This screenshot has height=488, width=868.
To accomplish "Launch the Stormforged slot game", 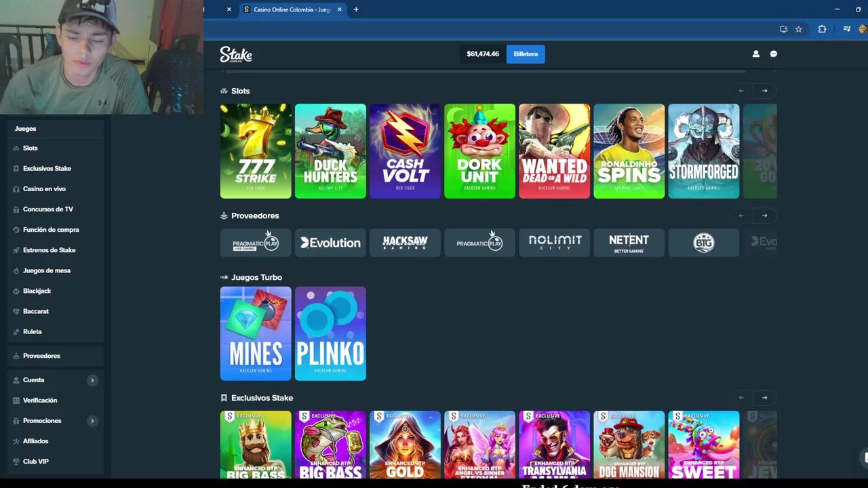I will 703,151.
